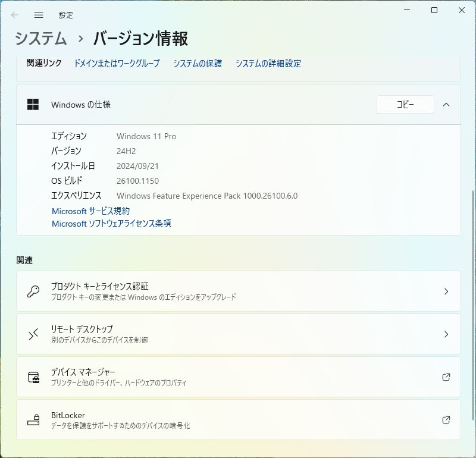Click the Device Manager icon

click(33, 377)
